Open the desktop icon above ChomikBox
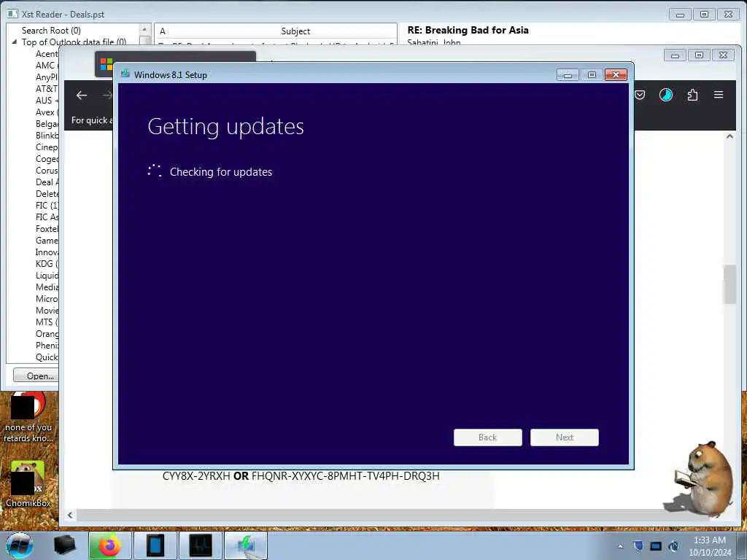The image size is (747, 560). click(28, 417)
